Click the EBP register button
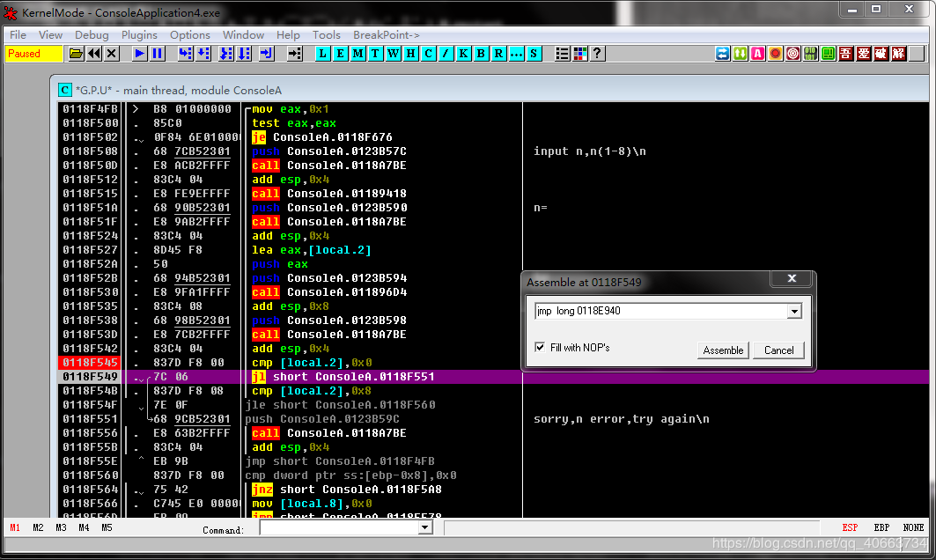The image size is (936, 560). (881, 527)
